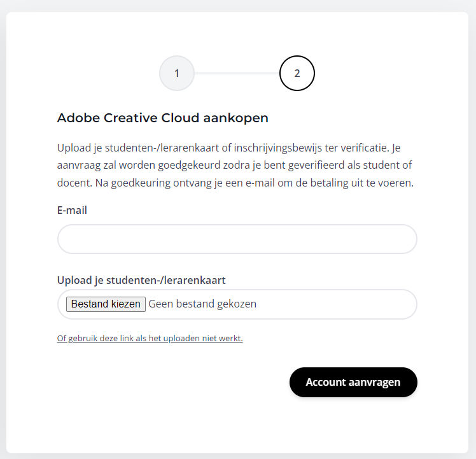Follow 'Of gebruik deze link' hyperlink
This screenshot has width=476, height=459.
(150, 339)
